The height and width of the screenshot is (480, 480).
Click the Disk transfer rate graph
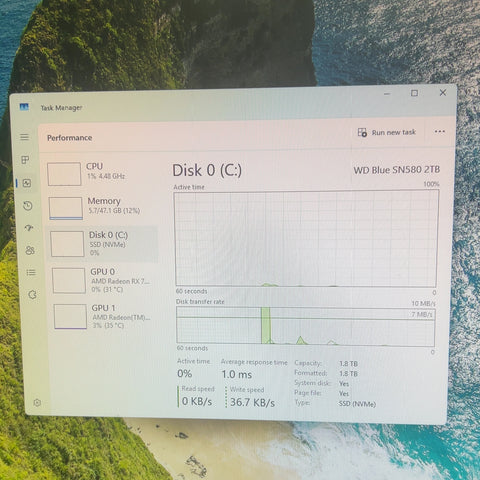305,326
